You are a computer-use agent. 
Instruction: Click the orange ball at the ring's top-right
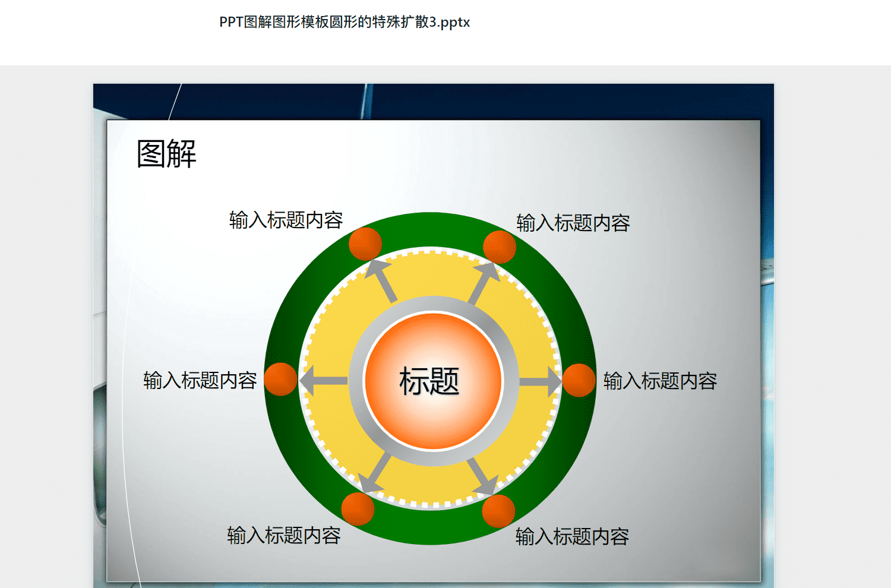click(500, 247)
